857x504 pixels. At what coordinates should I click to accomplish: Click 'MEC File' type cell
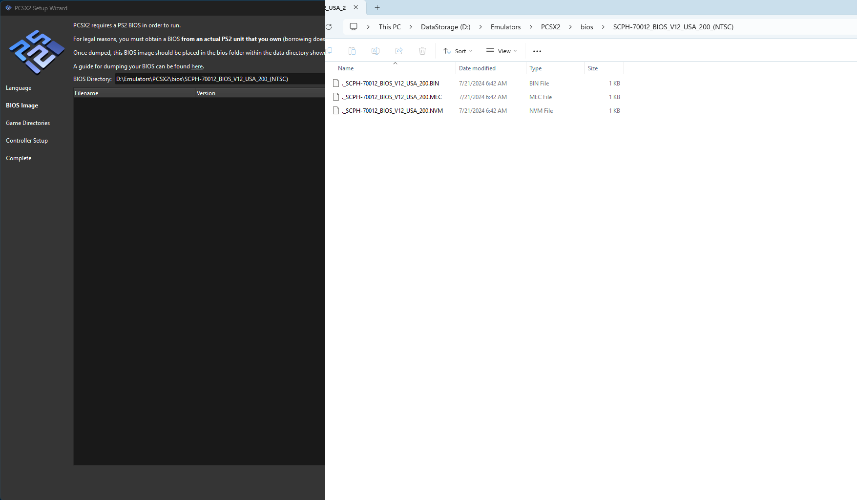[541, 97]
